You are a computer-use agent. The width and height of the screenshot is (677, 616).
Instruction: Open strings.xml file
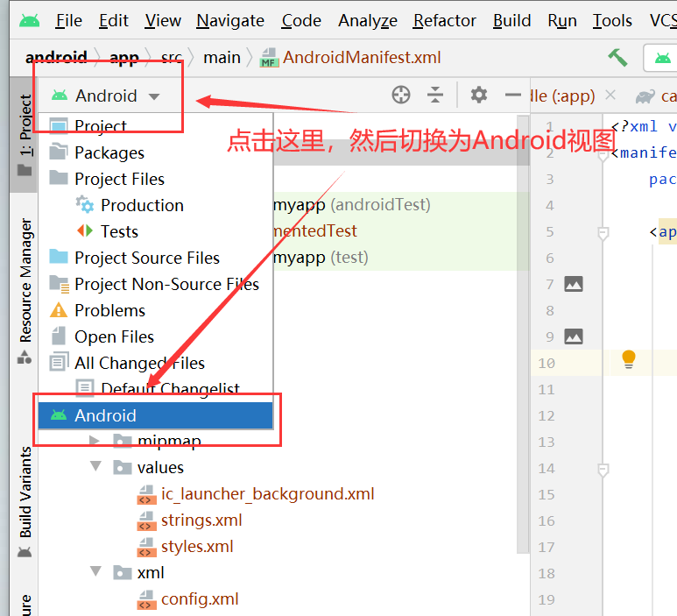[201, 520]
